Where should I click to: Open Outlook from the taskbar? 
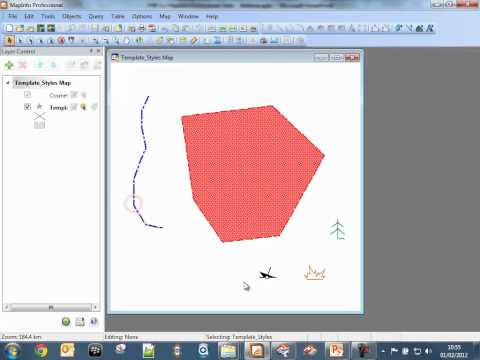[x=67, y=351]
